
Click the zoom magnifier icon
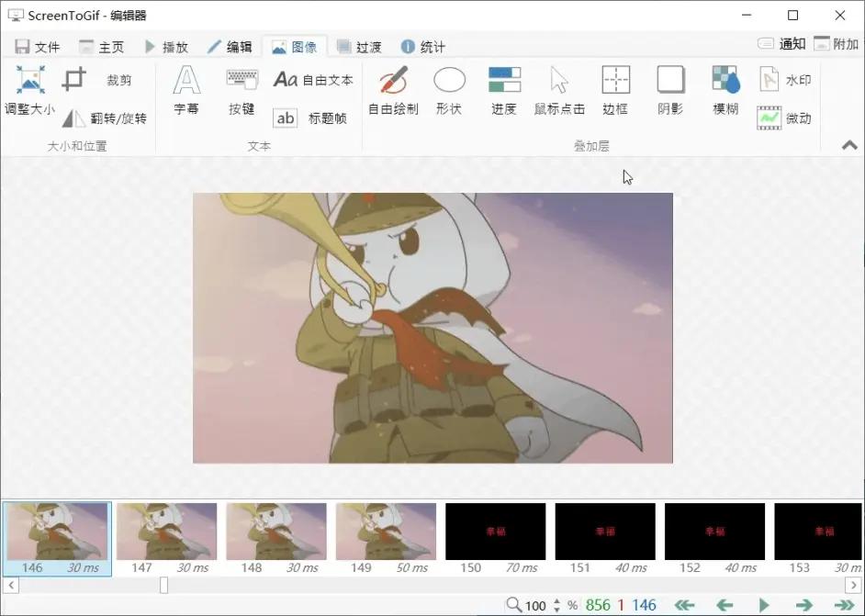[x=513, y=605]
